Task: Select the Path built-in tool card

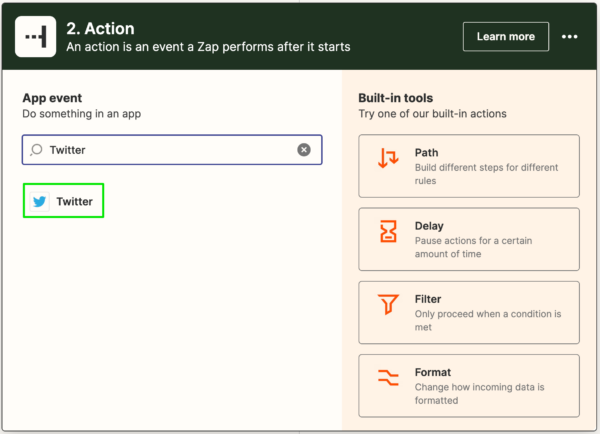Action: point(469,166)
